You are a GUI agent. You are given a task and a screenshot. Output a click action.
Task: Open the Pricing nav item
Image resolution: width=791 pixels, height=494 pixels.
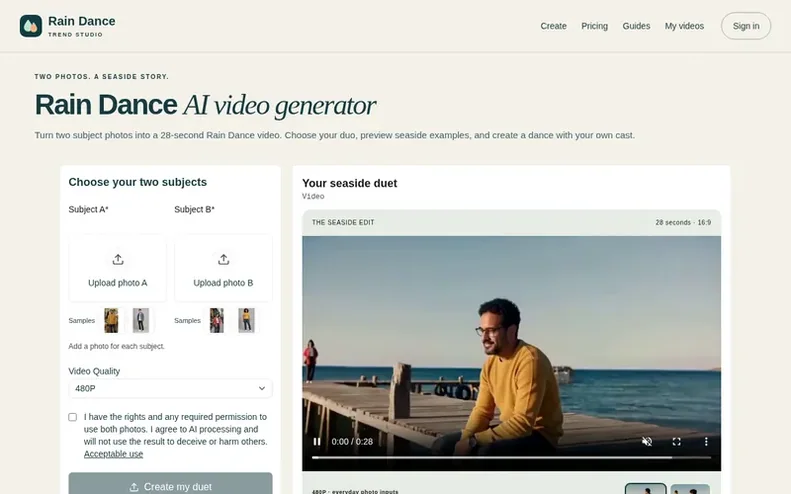pos(594,26)
